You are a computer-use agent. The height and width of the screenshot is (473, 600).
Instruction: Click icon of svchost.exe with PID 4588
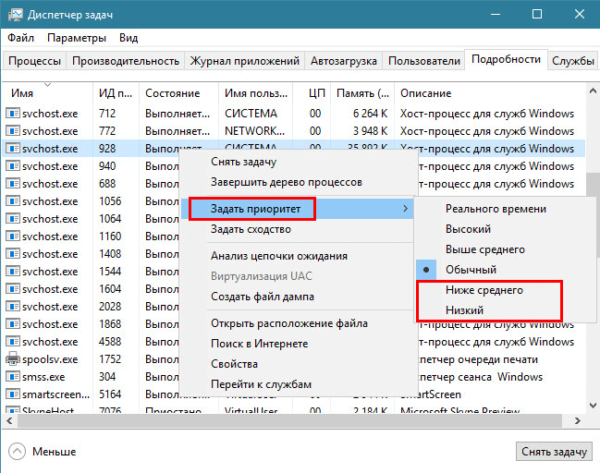(13, 342)
